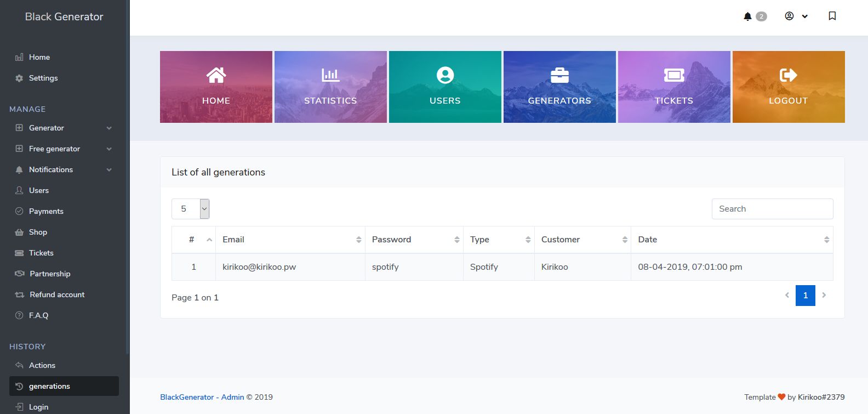Click the notification bell icon
Viewport: 868px width, 414px height.
click(747, 16)
